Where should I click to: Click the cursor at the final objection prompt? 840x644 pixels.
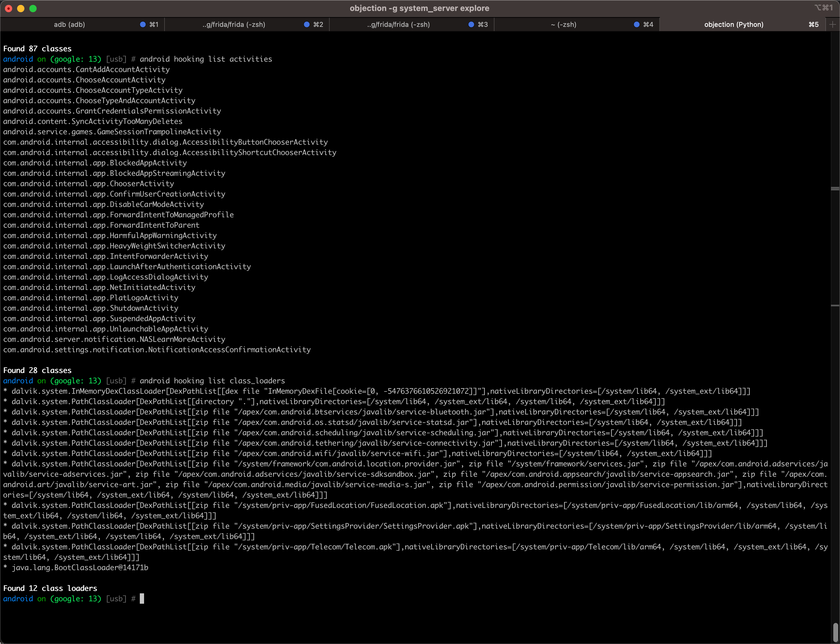[x=142, y=599]
